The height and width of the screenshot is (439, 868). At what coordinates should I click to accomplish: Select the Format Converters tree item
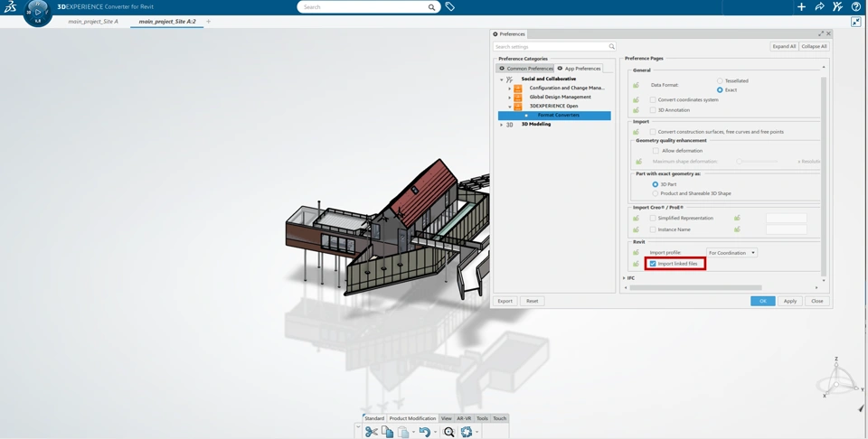pos(554,116)
